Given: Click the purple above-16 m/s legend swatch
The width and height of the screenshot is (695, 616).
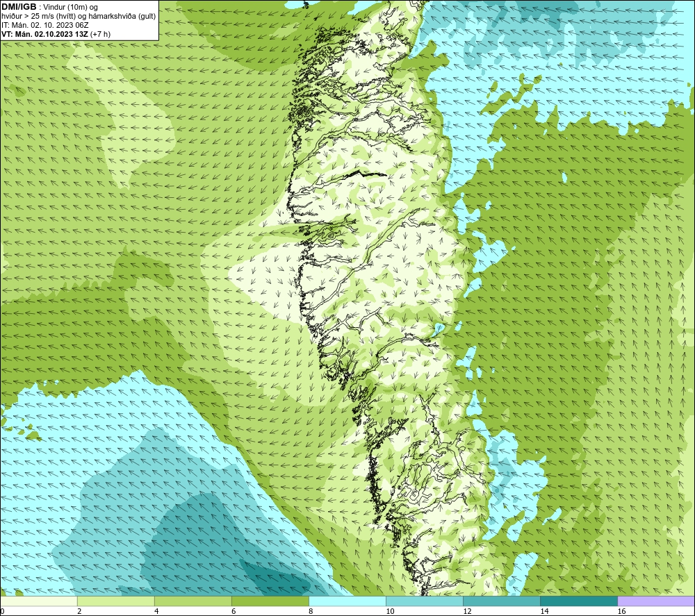Looking at the screenshot, I should [656, 601].
